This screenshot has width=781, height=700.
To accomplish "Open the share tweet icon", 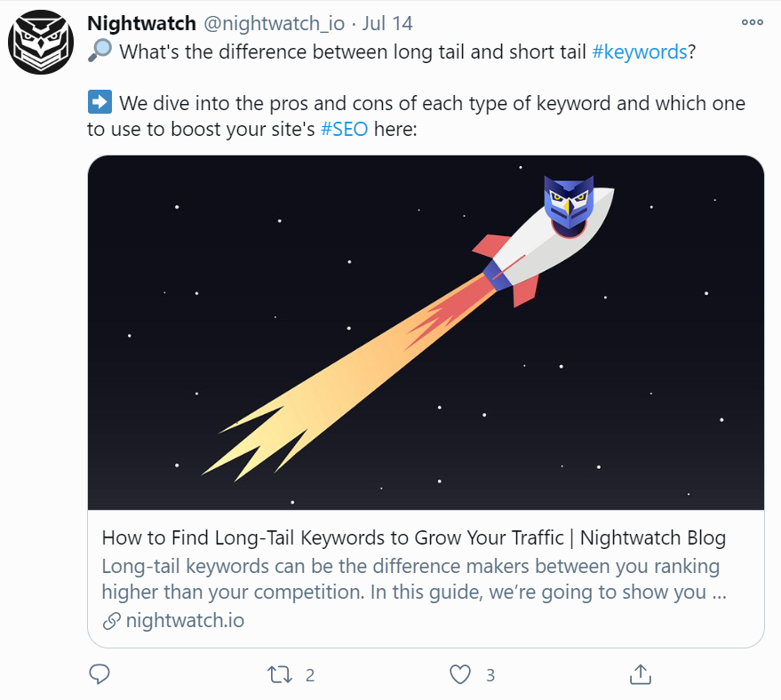I will tap(640, 675).
